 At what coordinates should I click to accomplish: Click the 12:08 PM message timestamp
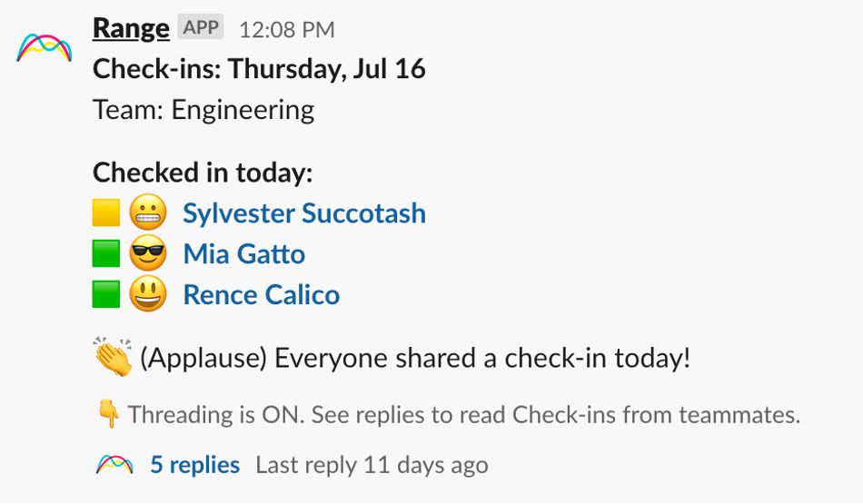click(x=286, y=29)
